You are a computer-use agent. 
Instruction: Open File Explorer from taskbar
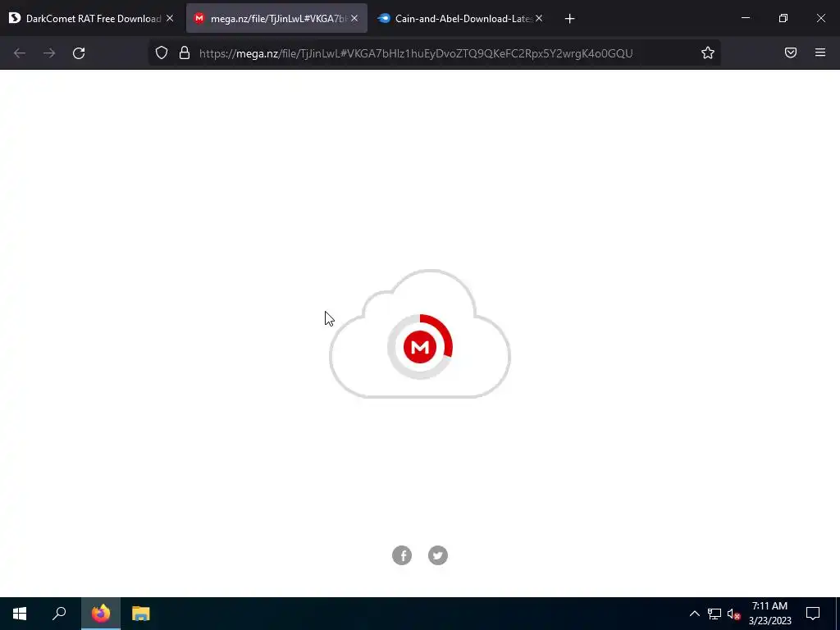pos(141,614)
